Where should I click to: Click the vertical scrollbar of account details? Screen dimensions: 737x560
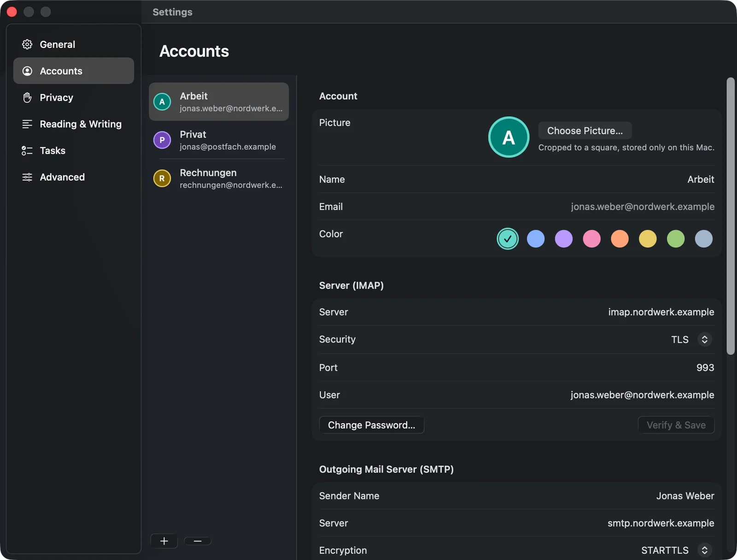point(731,216)
